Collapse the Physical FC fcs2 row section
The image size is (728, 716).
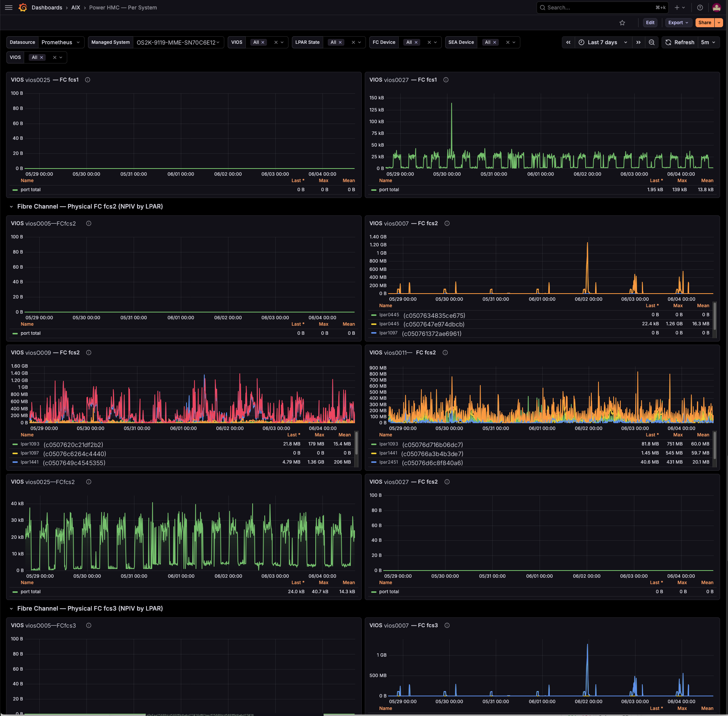[11, 206]
